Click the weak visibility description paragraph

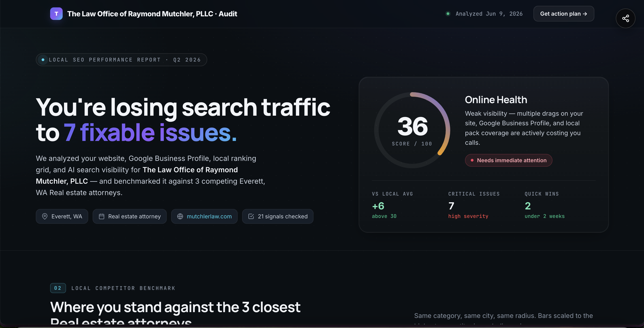click(524, 128)
